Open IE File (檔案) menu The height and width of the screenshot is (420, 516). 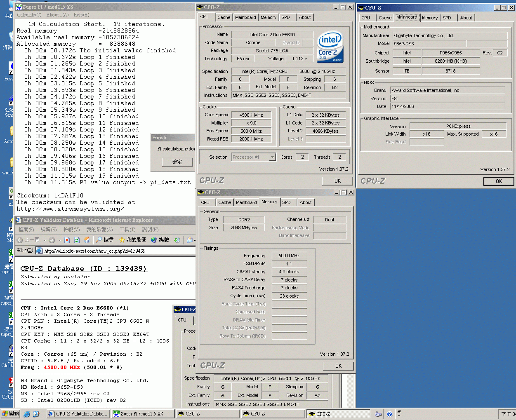(x=26, y=230)
